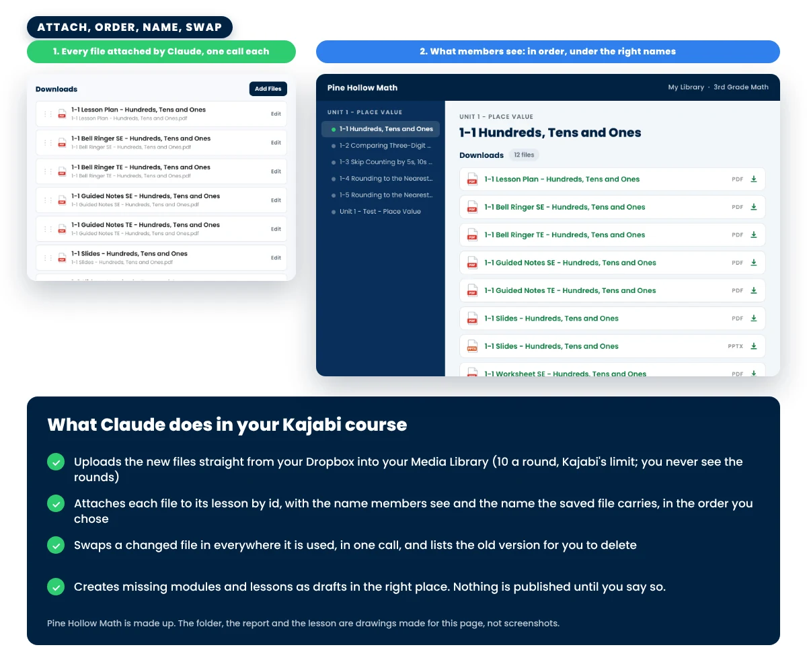
Task: Click the '1-1 Hundreds, Tens and Ones' lesson heading
Action: pyautogui.click(x=550, y=132)
